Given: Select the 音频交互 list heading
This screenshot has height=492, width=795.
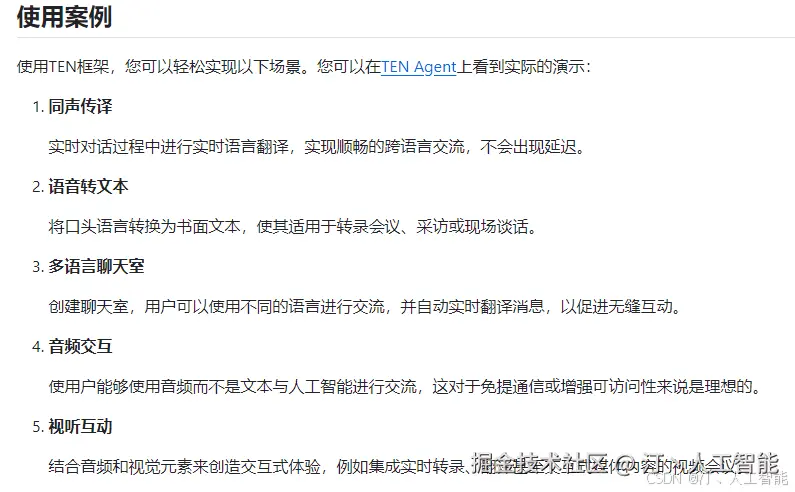Looking at the screenshot, I should click(80, 347).
